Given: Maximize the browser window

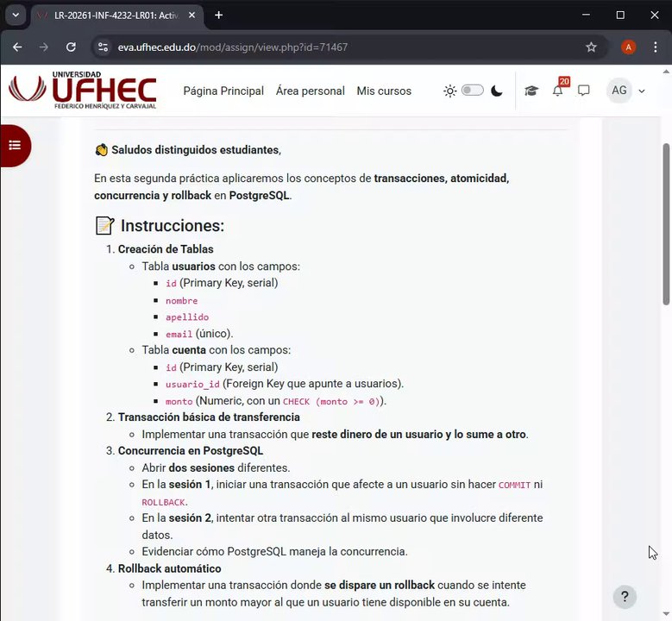Looking at the screenshot, I should tap(620, 15).
